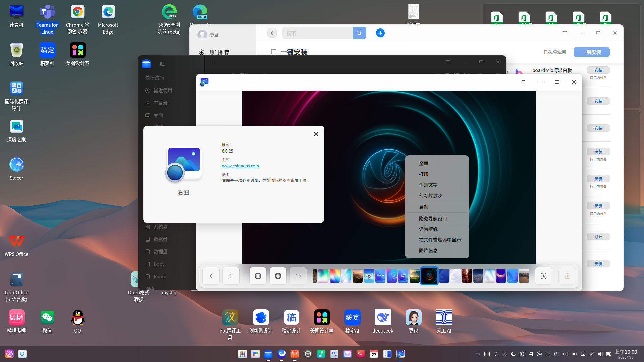Open launcher grid in the taskbar
The width and height of the screenshot is (644, 362).
243,354
